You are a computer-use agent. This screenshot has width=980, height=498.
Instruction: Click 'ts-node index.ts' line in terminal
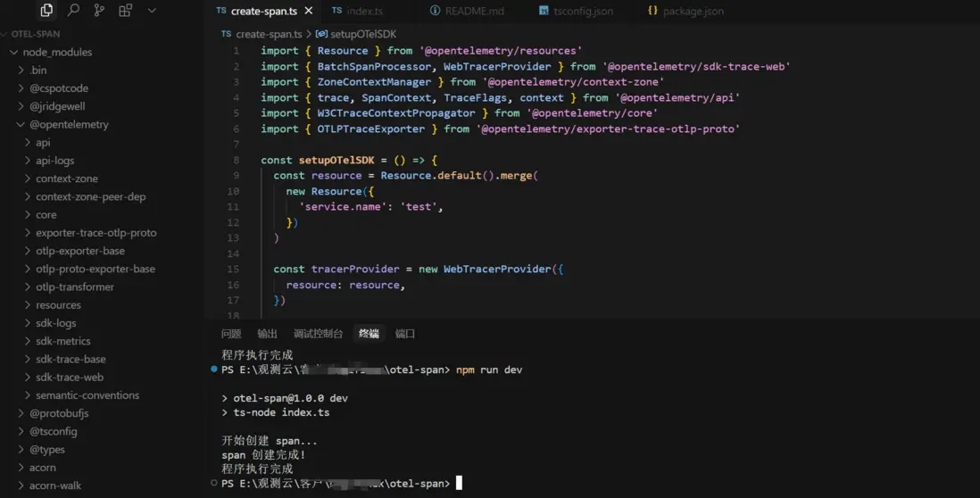[x=281, y=413]
